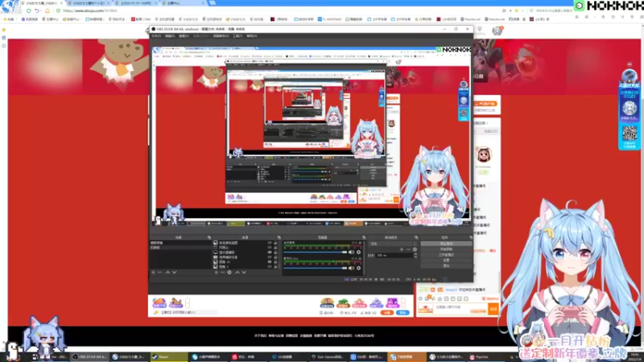644x362 pixels.
Task: Open Steam from the Windows taskbar
Action: 169,357
